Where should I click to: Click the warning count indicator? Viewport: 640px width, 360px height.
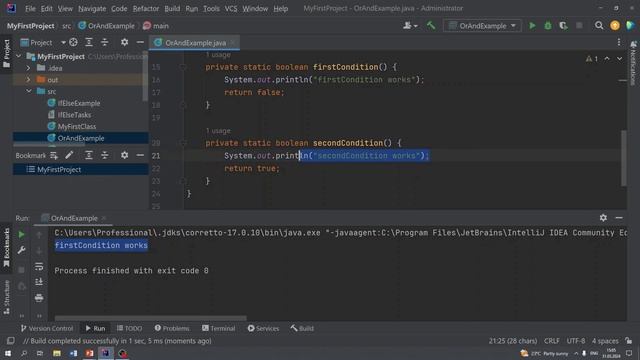pyautogui.click(x=592, y=59)
